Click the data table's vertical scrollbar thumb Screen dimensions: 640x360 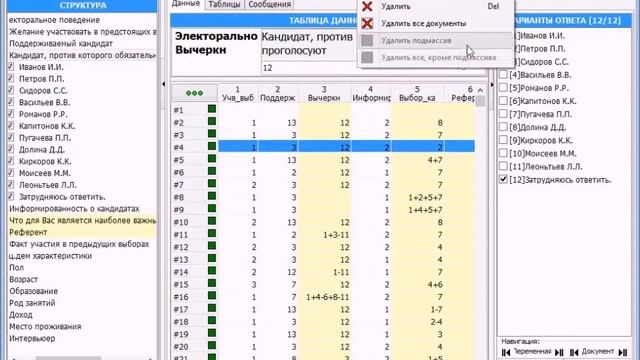pos(480,101)
